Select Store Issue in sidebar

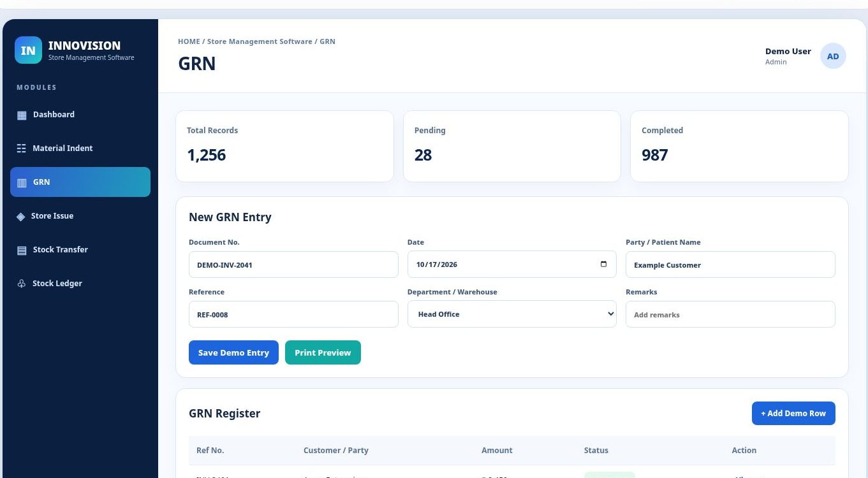(80, 216)
